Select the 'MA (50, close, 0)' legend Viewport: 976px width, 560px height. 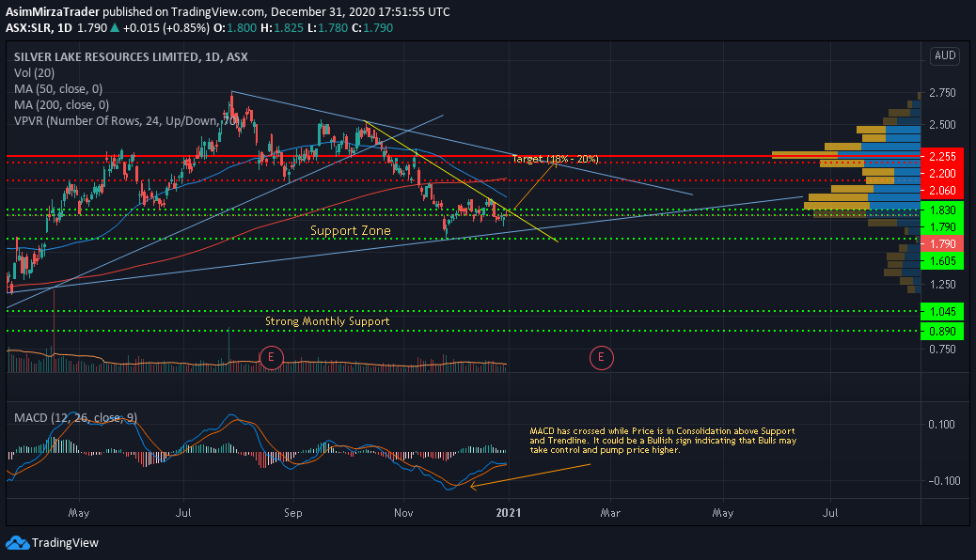tap(58, 89)
